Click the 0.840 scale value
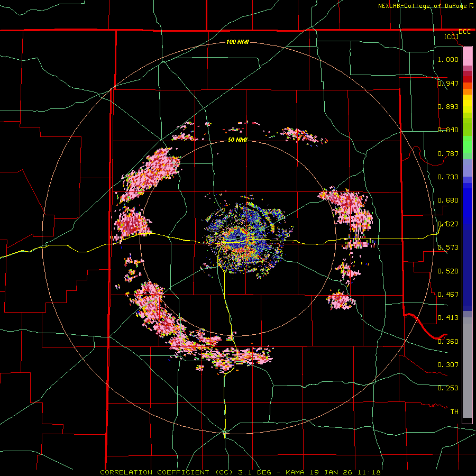The height and width of the screenshot is (476, 476). coord(448,130)
